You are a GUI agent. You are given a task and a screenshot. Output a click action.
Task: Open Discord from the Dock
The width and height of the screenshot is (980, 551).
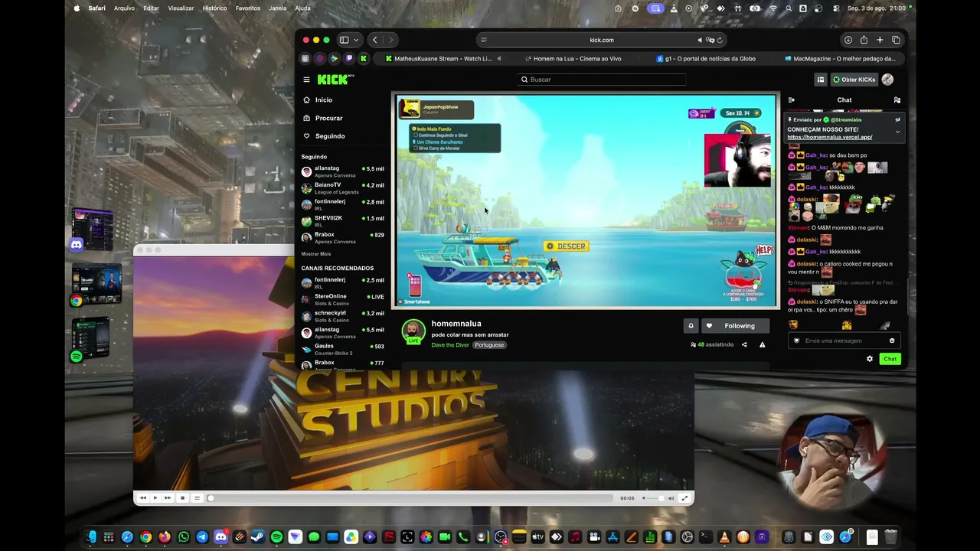click(x=220, y=537)
